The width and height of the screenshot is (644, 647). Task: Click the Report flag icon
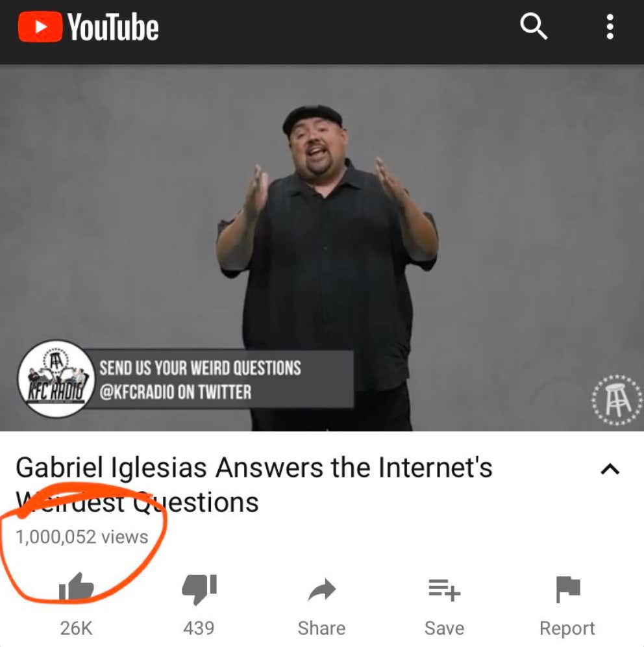568,589
